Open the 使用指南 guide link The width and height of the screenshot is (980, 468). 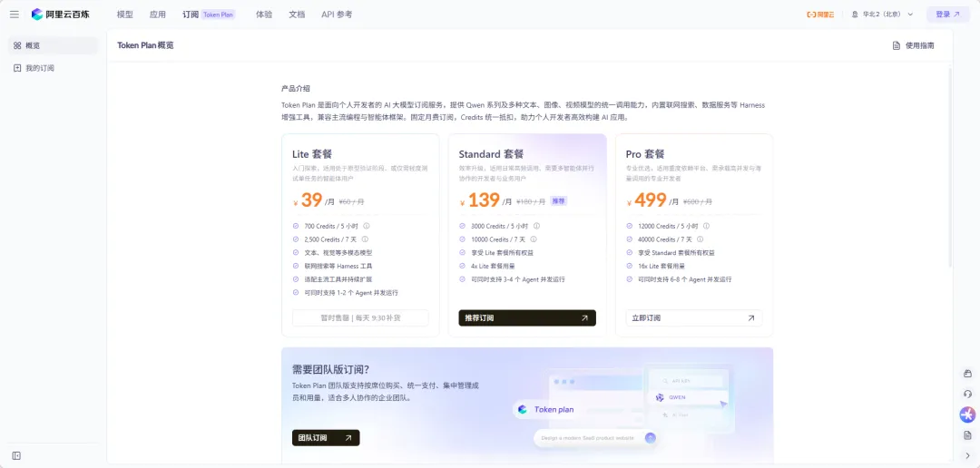click(913, 45)
